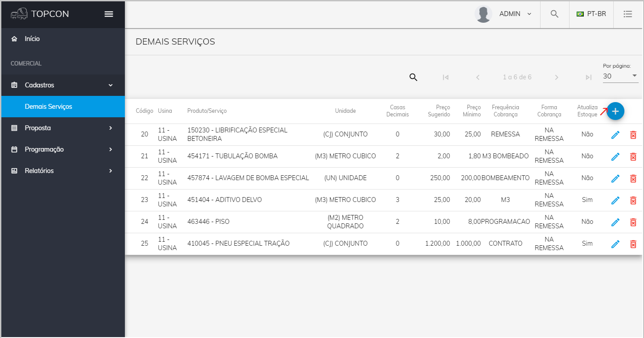Sort by Código column header
The image size is (644, 338).
pyautogui.click(x=144, y=111)
